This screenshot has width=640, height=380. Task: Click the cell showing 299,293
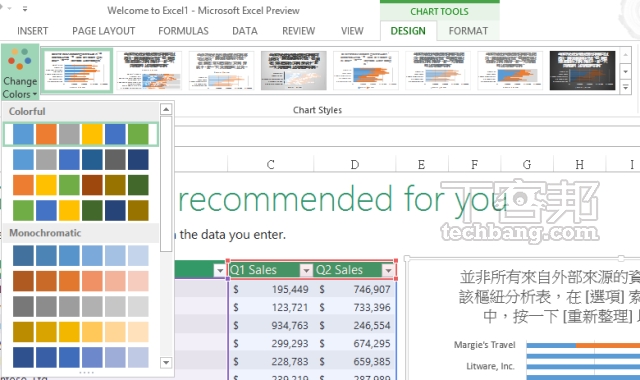click(x=271, y=343)
